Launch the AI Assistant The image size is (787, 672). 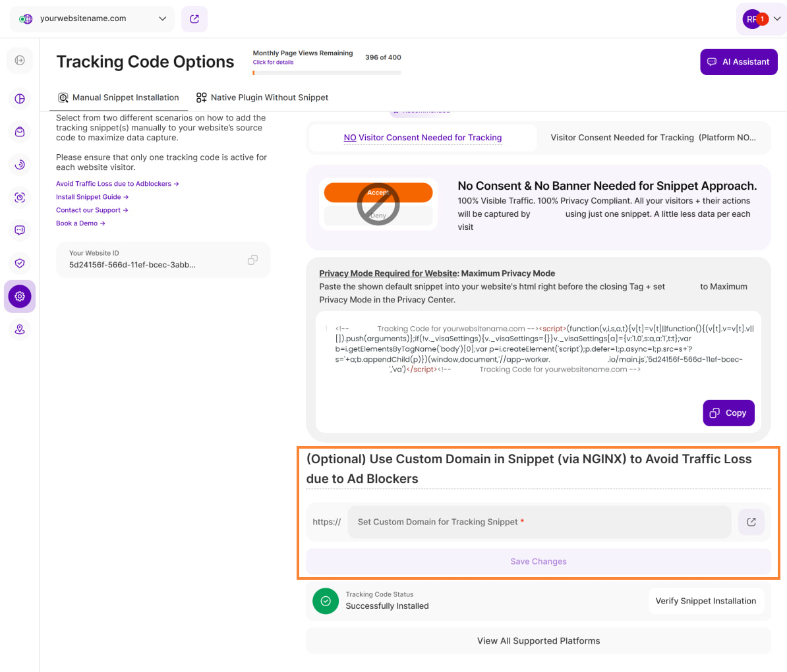click(738, 62)
